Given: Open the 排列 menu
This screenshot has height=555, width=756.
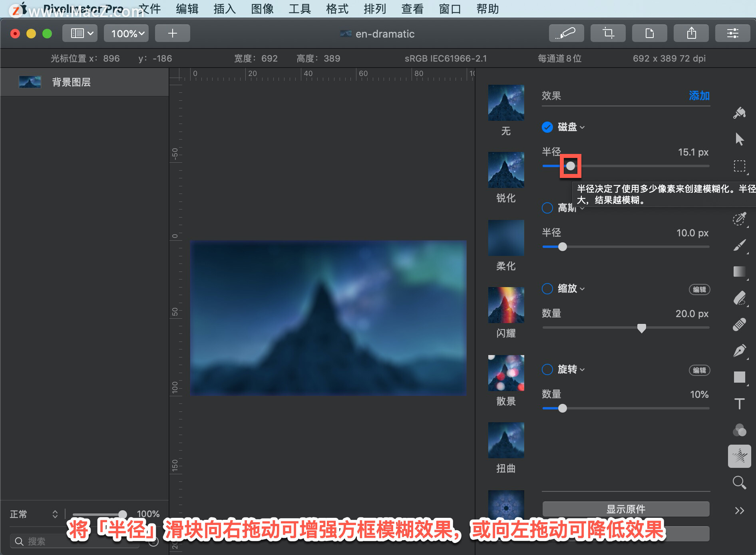Looking at the screenshot, I should point(375,8).
